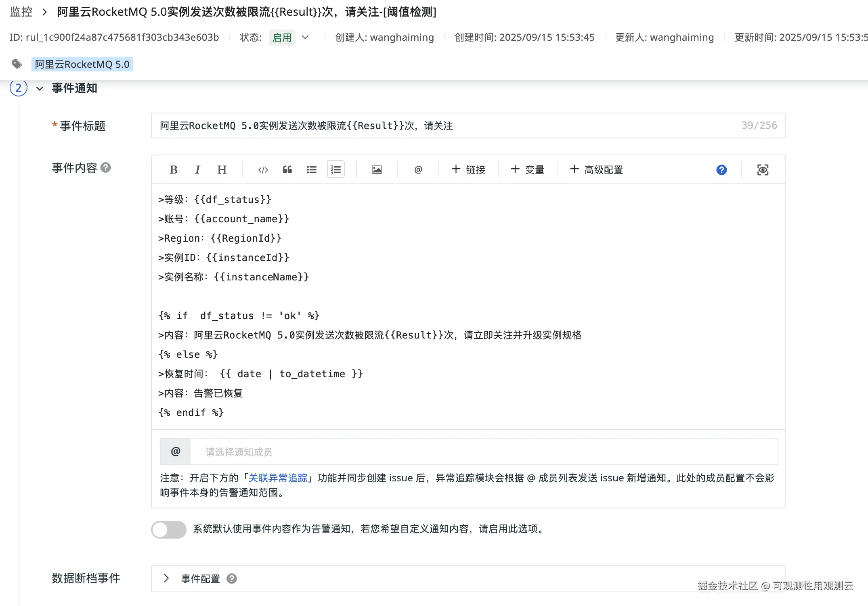The width and height of the screenshot is (868, 606).
Task: Click the ordered list toolbar icon
Action: tap(336, 170)
